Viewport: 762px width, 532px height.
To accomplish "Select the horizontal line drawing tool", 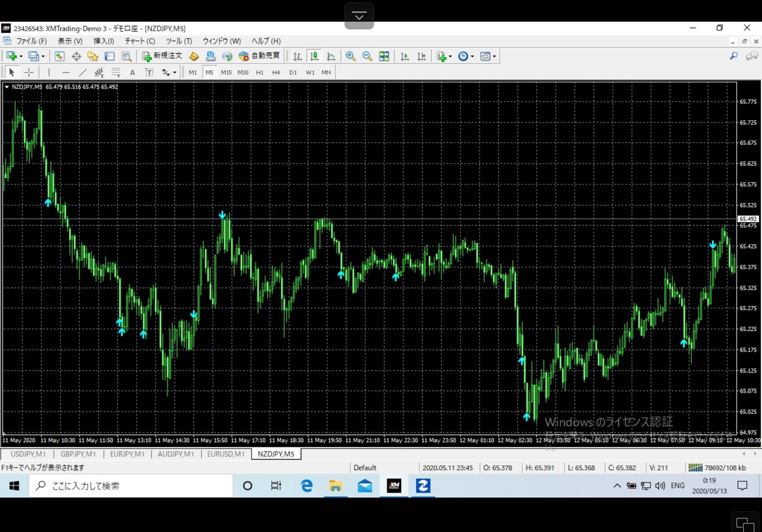I will [x=66, y=72].
